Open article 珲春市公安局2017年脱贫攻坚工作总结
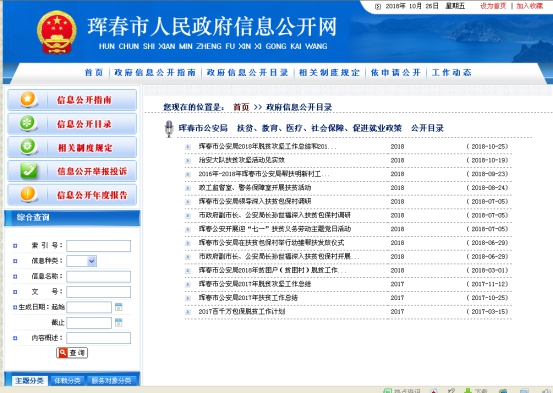 click(255, 284)
